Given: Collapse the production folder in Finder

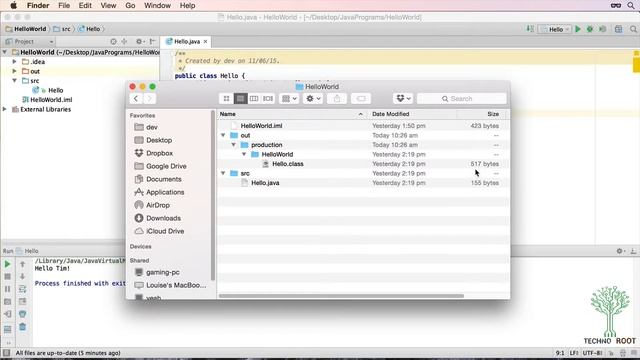Looking at the screenshot, I should click(233, 144).
